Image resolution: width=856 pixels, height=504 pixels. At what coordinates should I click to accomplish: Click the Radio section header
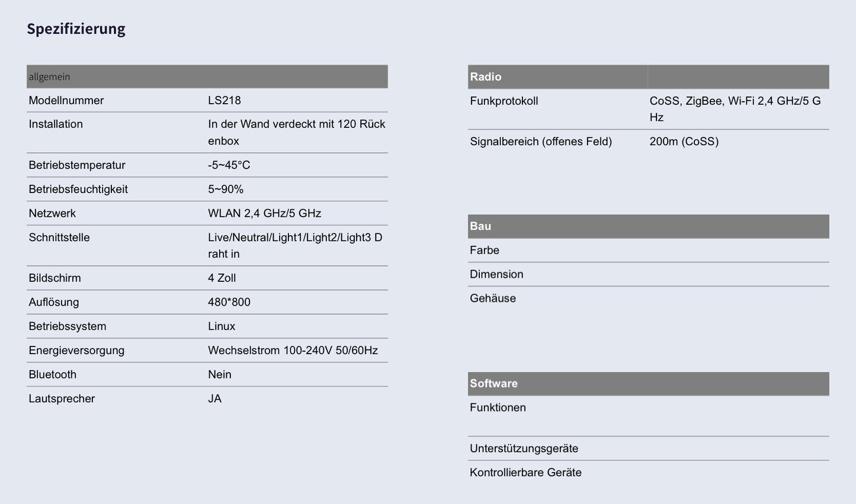486,77
